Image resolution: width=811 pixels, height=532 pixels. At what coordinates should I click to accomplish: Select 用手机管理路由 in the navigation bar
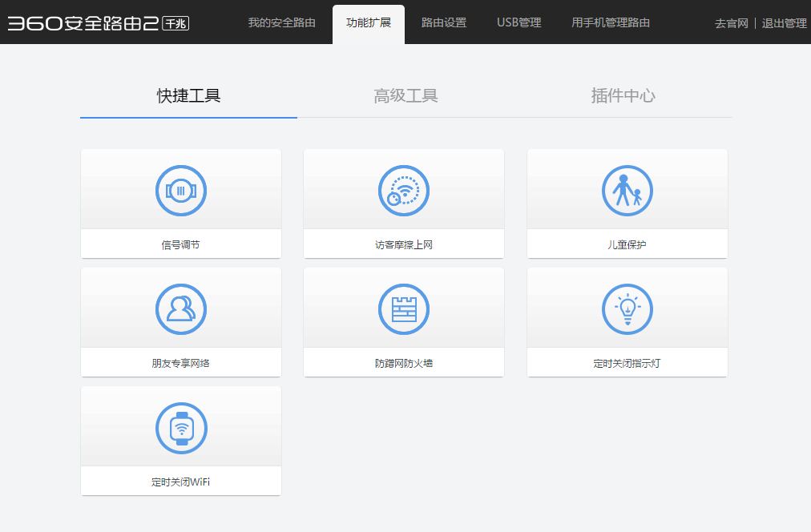612,23
